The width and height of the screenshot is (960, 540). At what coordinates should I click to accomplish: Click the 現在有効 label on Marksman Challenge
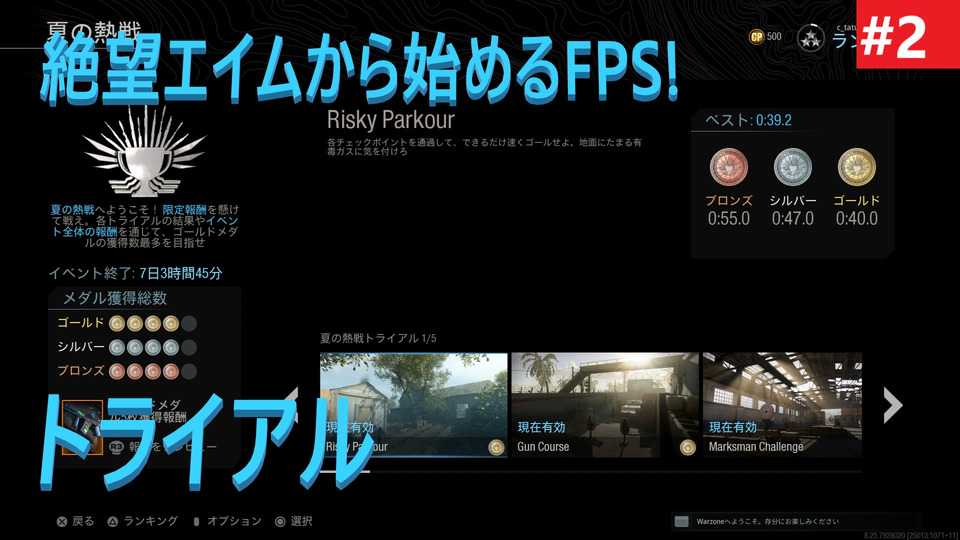[733, 427]
